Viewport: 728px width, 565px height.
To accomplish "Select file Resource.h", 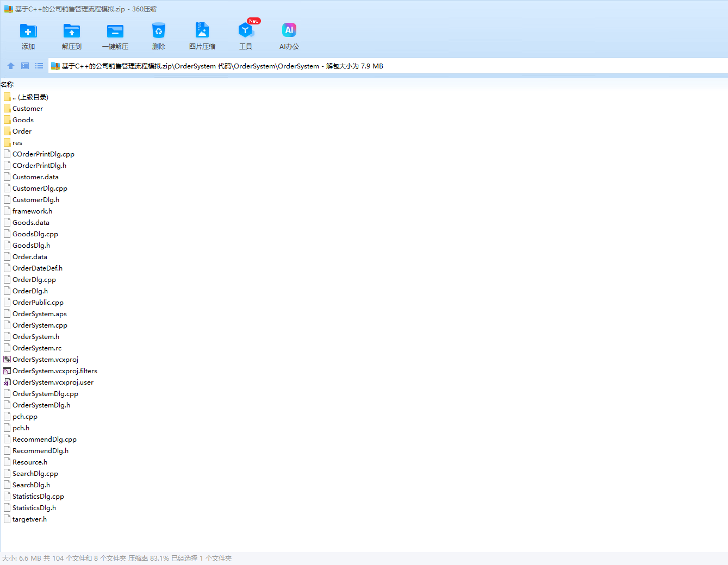I will coord(26,462).
